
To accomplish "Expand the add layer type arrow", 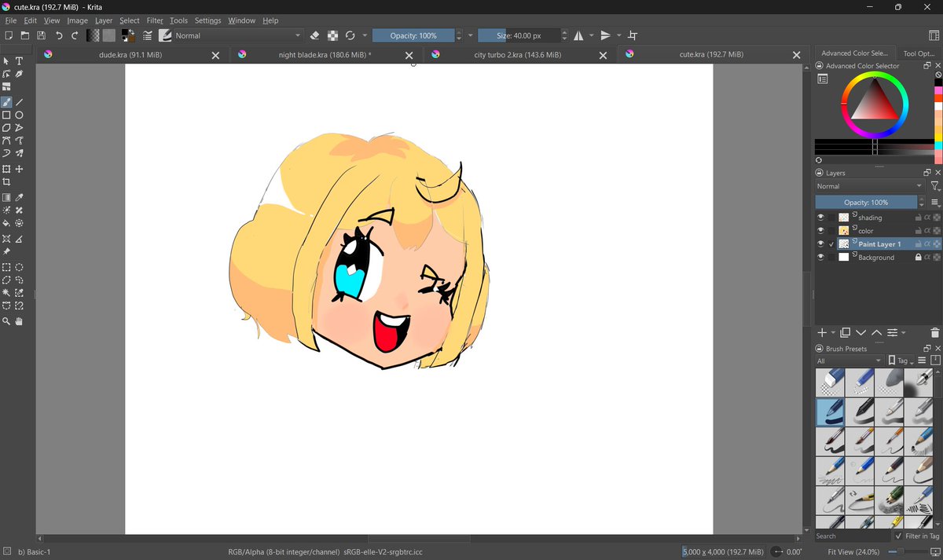I will click(833, 333).
